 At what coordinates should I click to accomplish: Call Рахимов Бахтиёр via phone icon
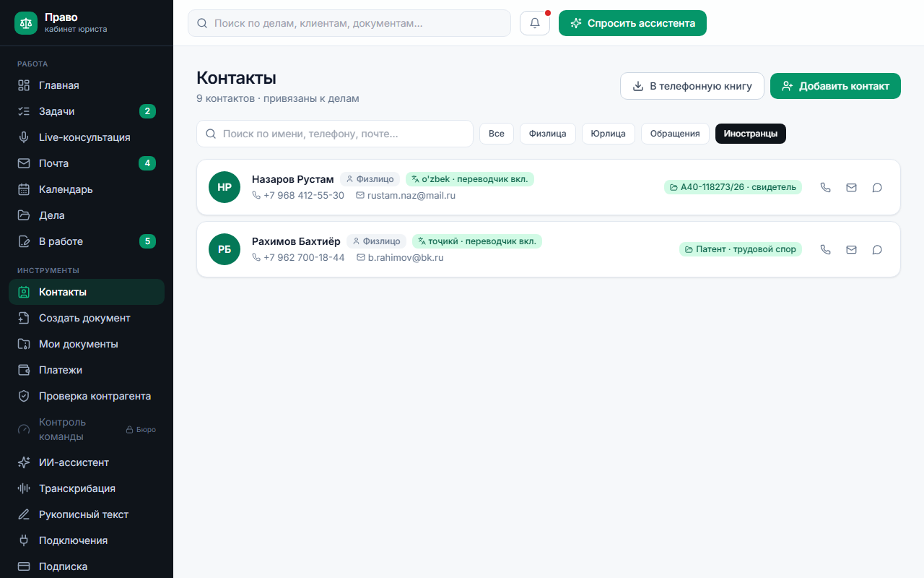click(826, 249)
